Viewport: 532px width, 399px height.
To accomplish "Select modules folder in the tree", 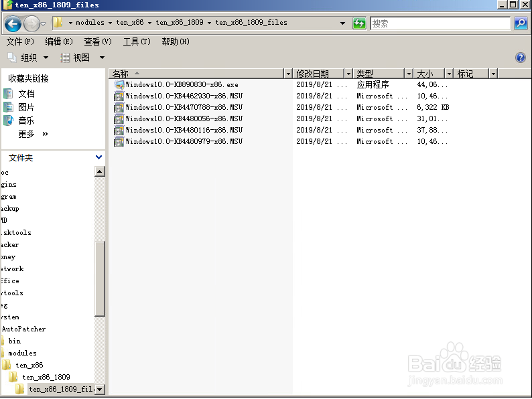I will click(22, 353).
